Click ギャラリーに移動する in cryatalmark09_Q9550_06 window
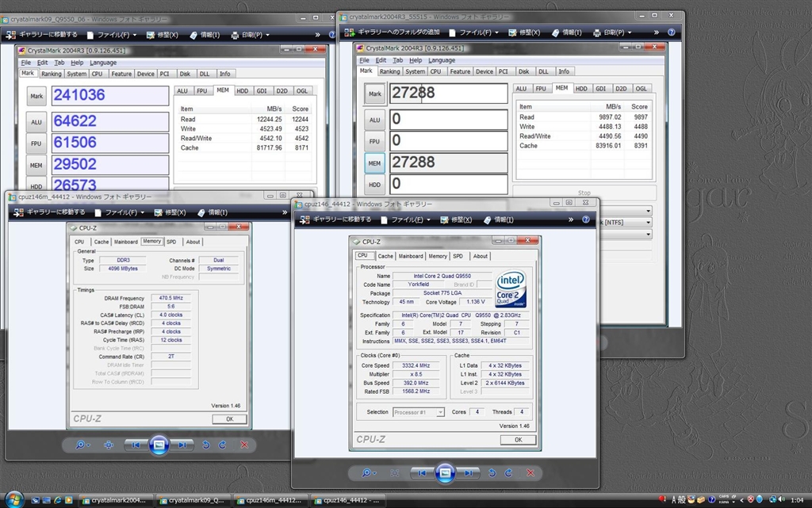Screen dimensions: 812x508 (x=41, y=35)
